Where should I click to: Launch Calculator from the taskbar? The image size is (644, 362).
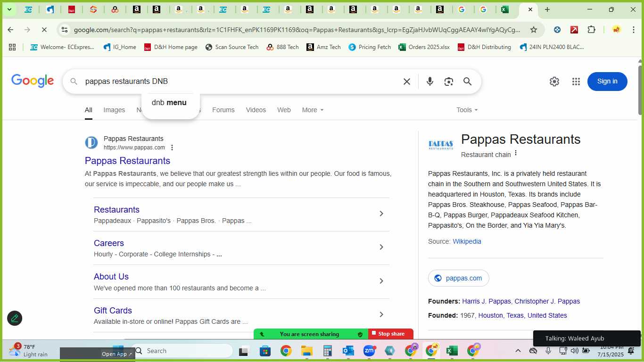[328, 351]
